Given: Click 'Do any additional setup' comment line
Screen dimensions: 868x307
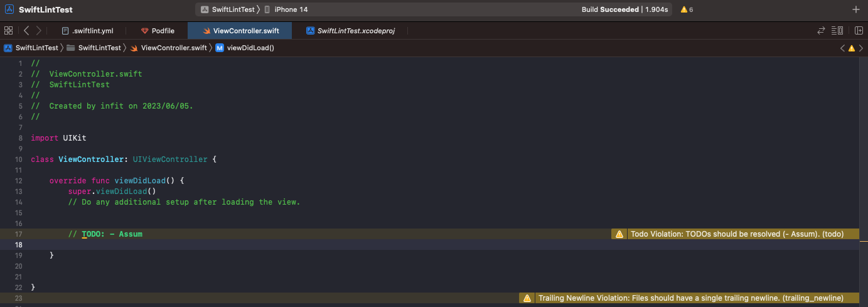Looking at the screenshot, I should [x=185, y=202].
